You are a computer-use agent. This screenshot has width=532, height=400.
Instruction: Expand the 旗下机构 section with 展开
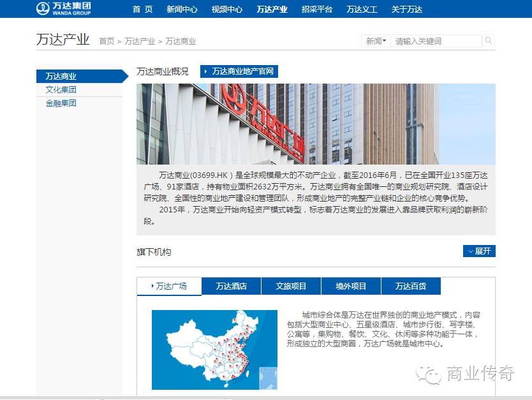point(479,251)
